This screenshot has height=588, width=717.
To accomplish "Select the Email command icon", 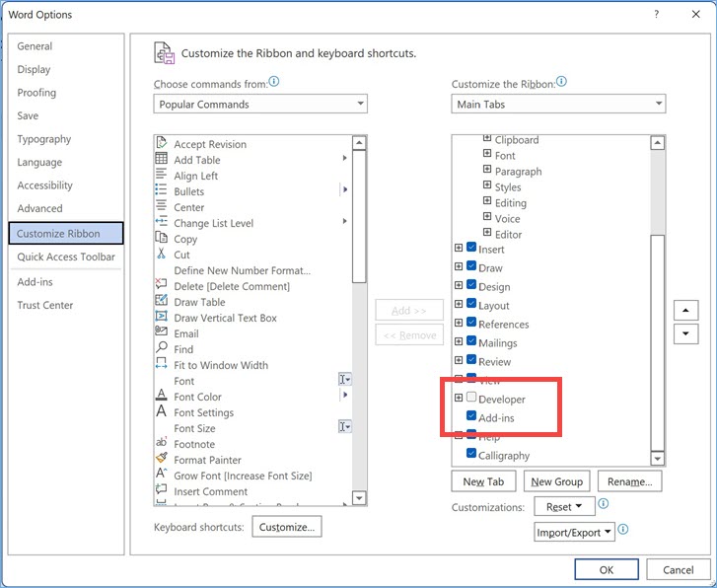I will coord(162,333).
